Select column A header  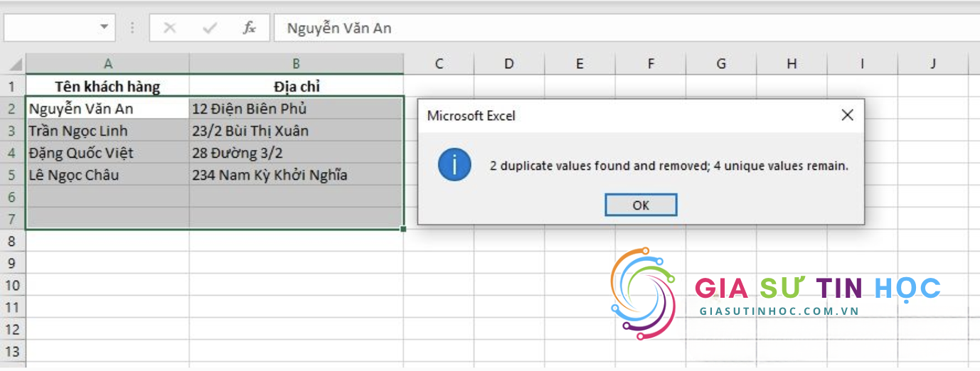point(108,64)
